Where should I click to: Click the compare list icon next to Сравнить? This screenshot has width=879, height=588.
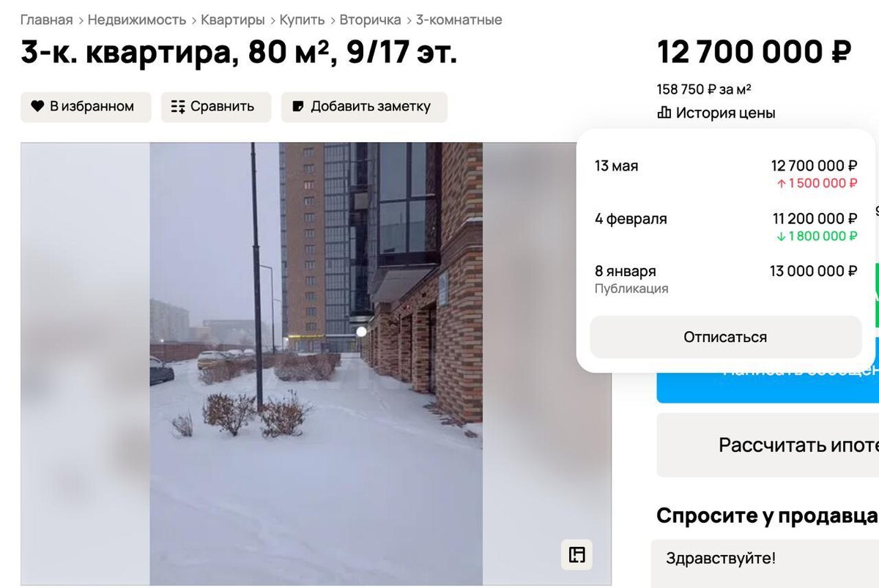(178, 107)
